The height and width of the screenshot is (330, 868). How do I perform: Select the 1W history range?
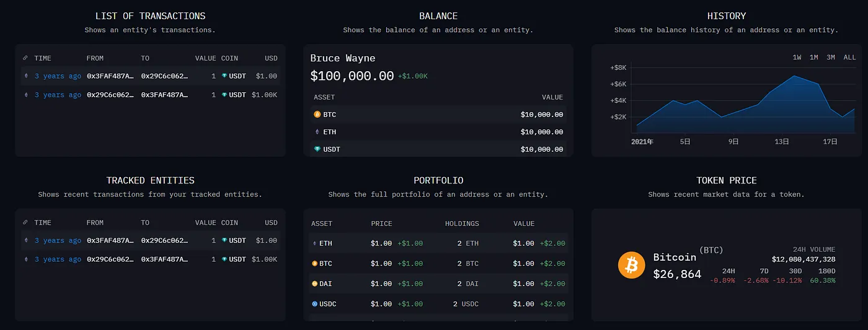coord(797,57)
